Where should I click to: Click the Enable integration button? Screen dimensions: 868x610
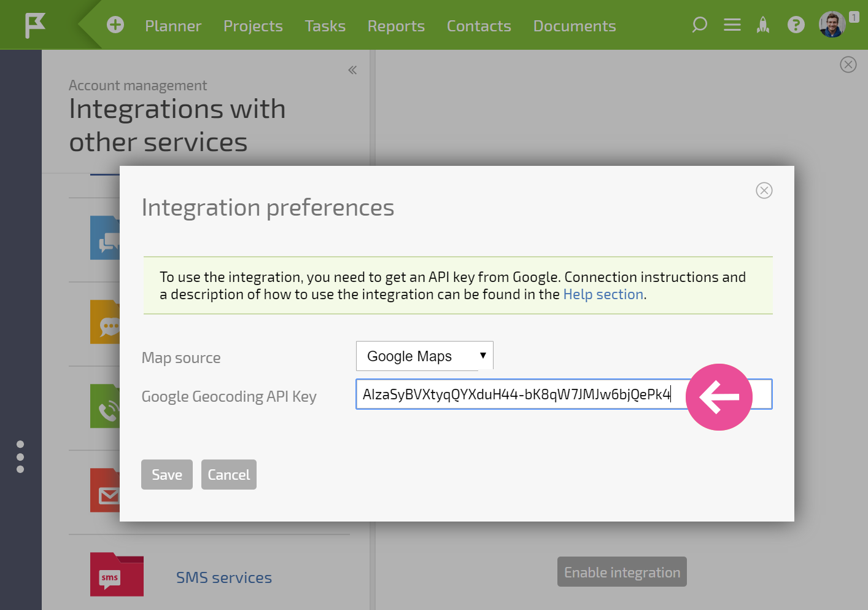(622, 572)
